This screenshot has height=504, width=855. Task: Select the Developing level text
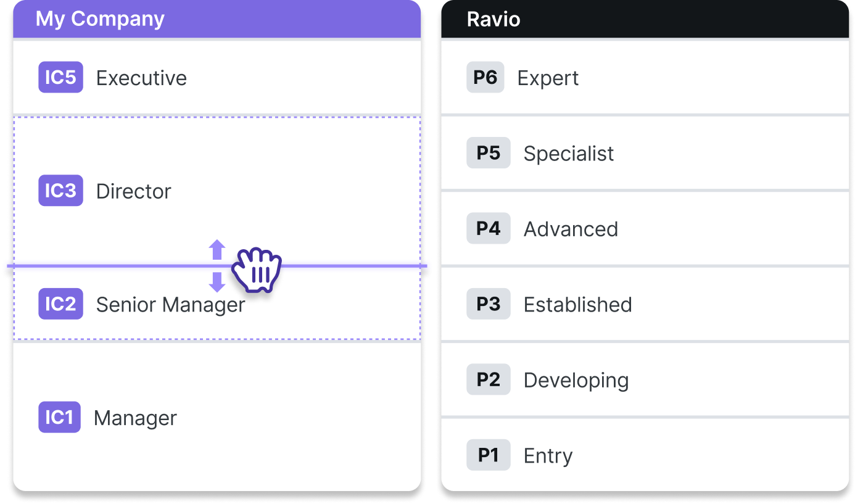pos(576,381)
